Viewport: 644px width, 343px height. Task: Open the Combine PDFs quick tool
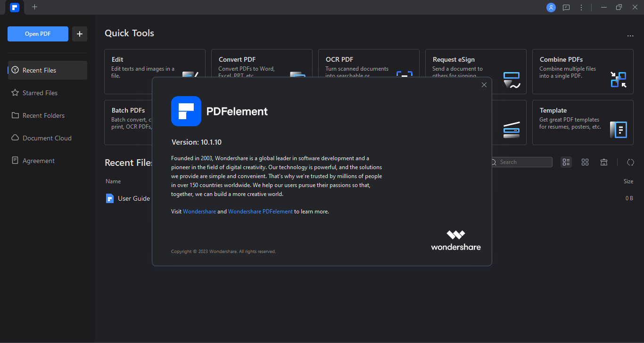[x=583, y=72]
